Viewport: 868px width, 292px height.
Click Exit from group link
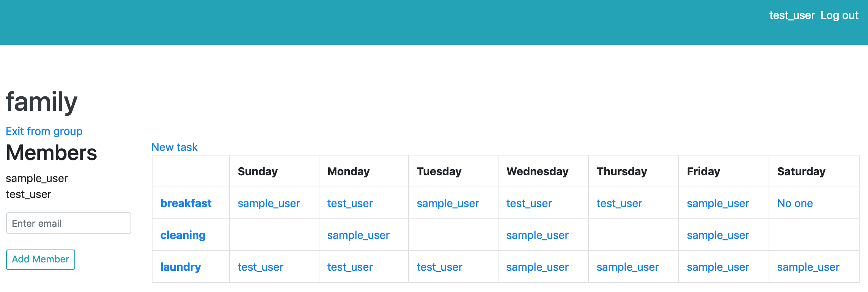click(x=44, y=131)
